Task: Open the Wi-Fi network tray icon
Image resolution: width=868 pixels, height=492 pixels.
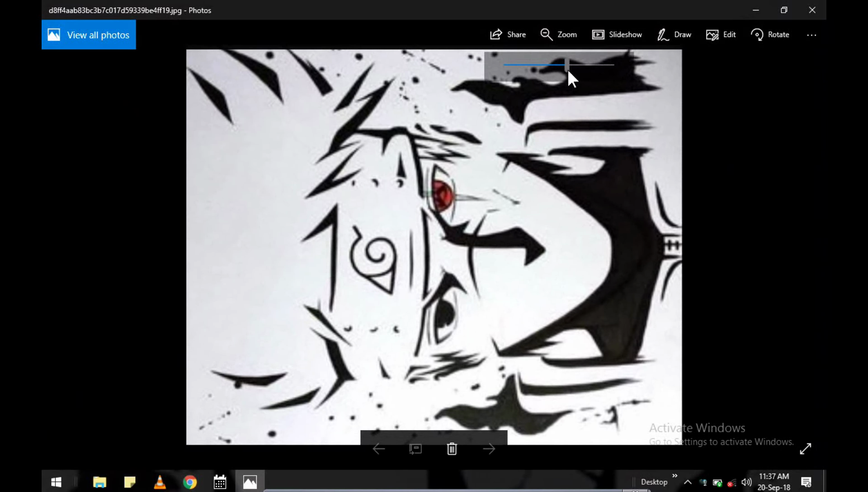Action: tap(731, 483)
